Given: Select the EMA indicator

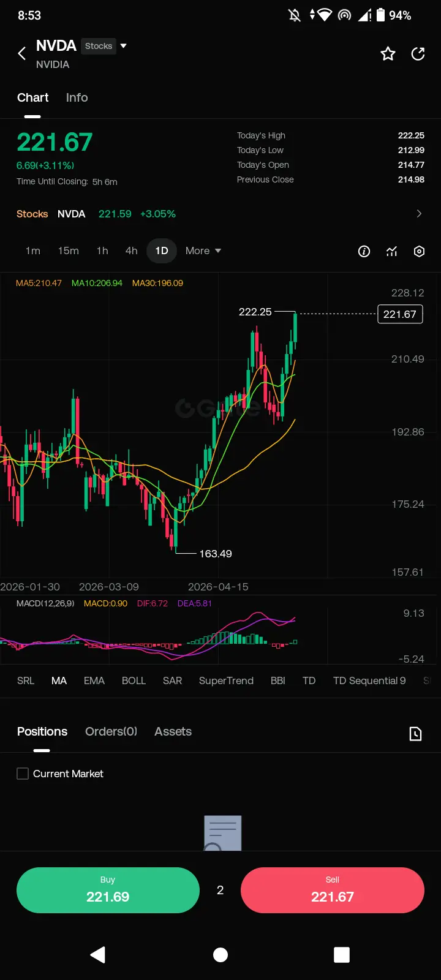Looking at the screenshot, I should [94, 680].
